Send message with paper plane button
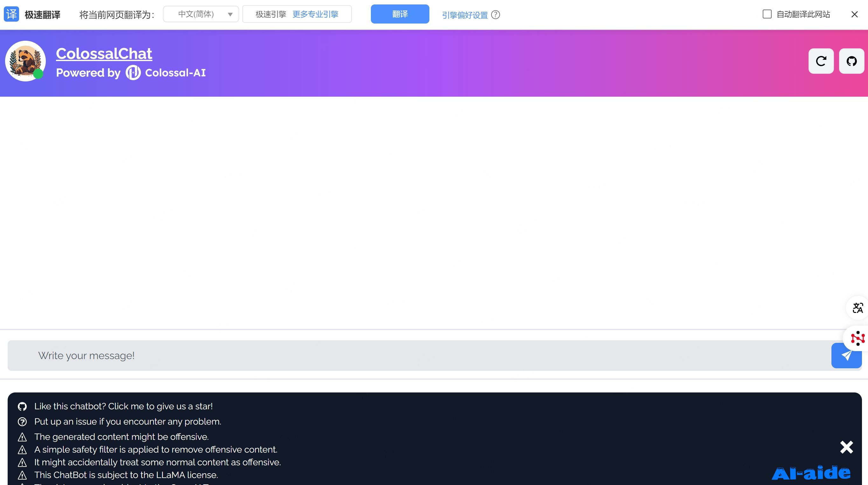The width and height of the screenshot is (868, 485). [846, 356]
